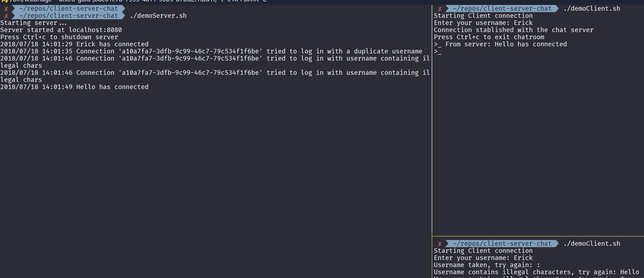The image size is (644, 278).
Task: Click the path segment in the bottom-right pane prompt
Action: tap(502, 244)
